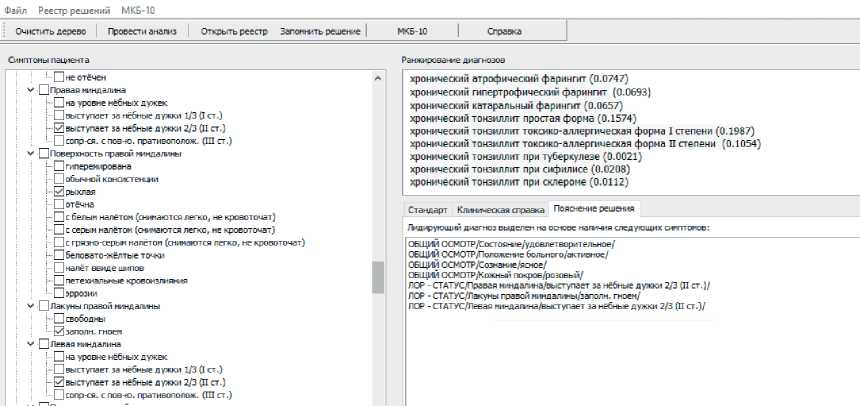This screenshot has width=860, height=406.
Task: Click the Открыть реестр button
Action: click(234, 31)
